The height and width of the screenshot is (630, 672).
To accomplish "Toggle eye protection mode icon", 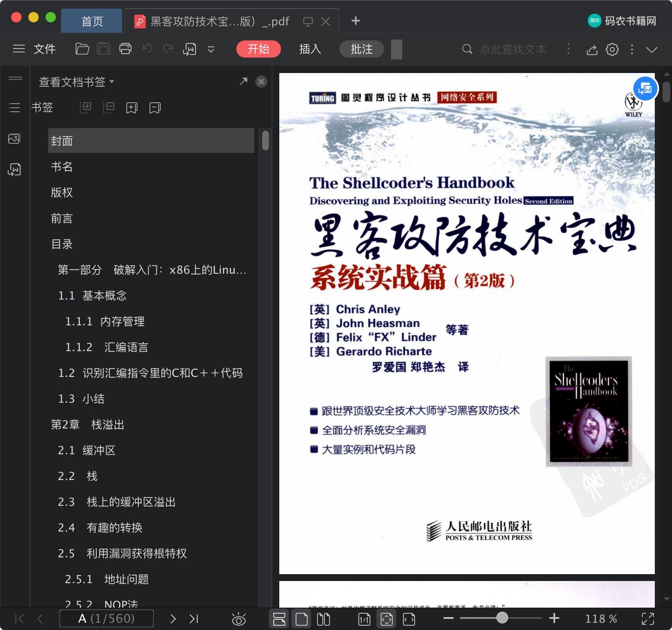I will click(x=238, y=619).
